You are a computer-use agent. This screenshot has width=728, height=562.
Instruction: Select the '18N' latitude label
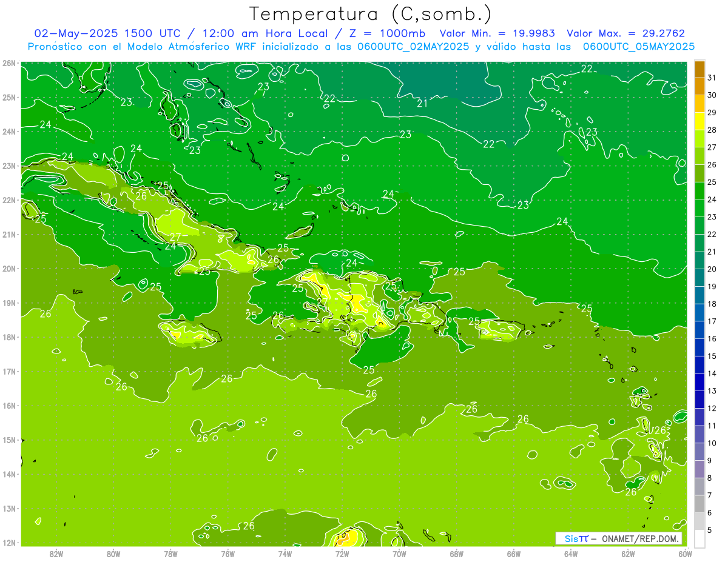9,337
